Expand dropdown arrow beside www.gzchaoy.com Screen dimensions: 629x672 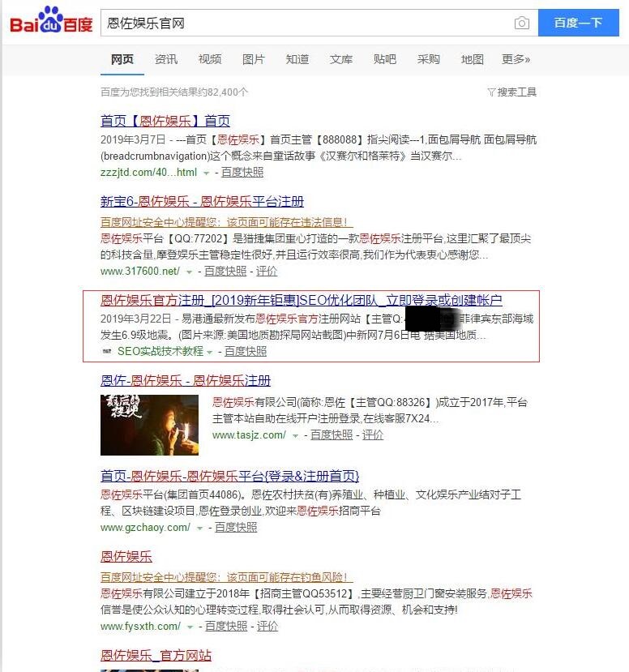click(x=199, y=529)
